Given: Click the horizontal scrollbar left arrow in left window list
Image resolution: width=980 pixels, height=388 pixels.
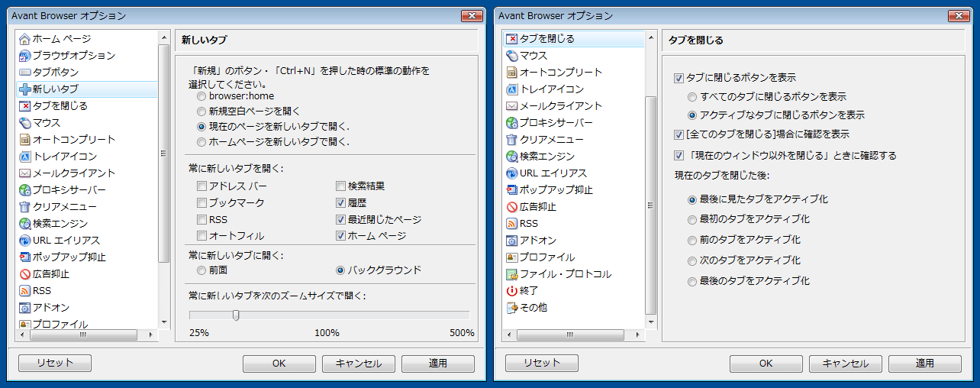Looking at the screenshot, I should tap(24, 335).
